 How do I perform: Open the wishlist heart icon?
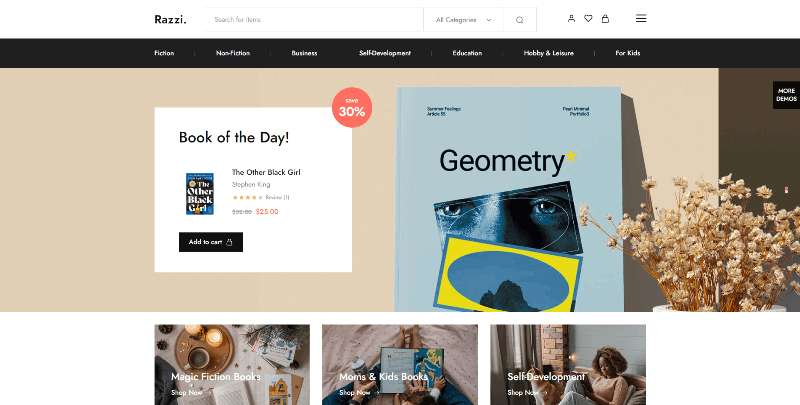click(588, 19)
